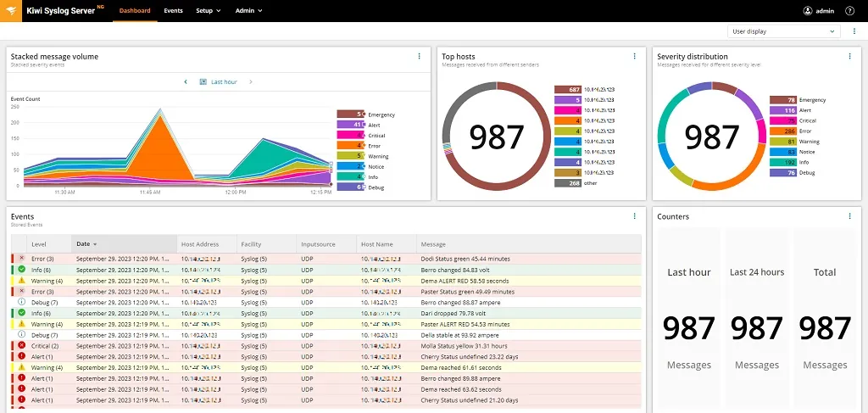
Task: Go to previous time period arrow
Action: tap(186, 82)
